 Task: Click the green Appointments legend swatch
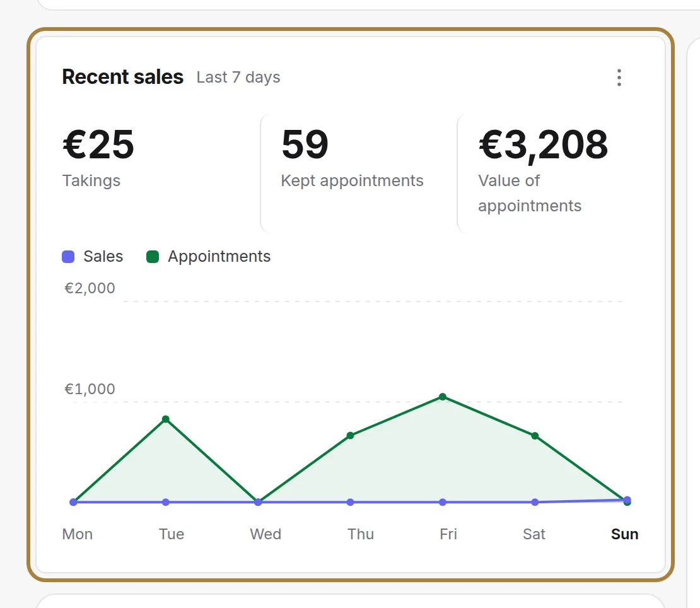153,257
